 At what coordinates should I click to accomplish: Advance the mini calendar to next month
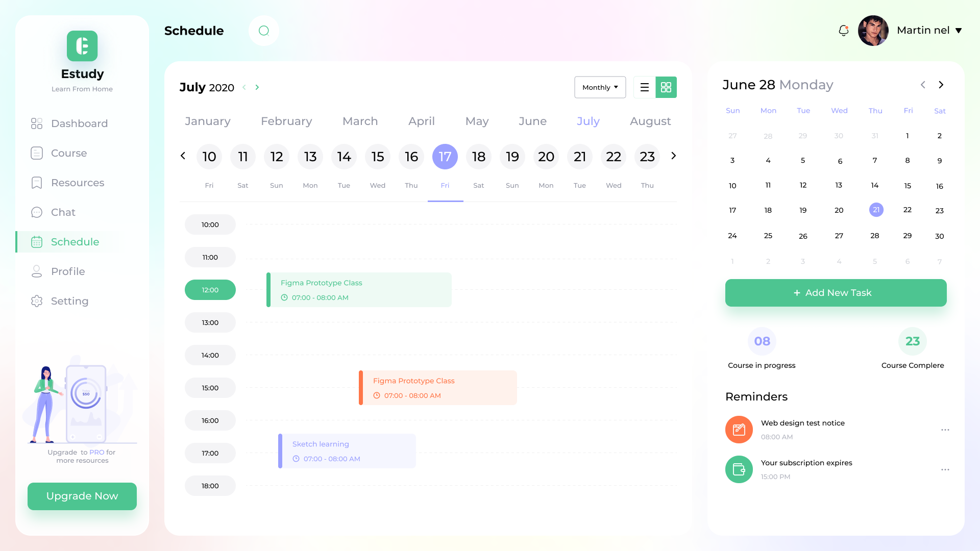[x=941, y=85]
